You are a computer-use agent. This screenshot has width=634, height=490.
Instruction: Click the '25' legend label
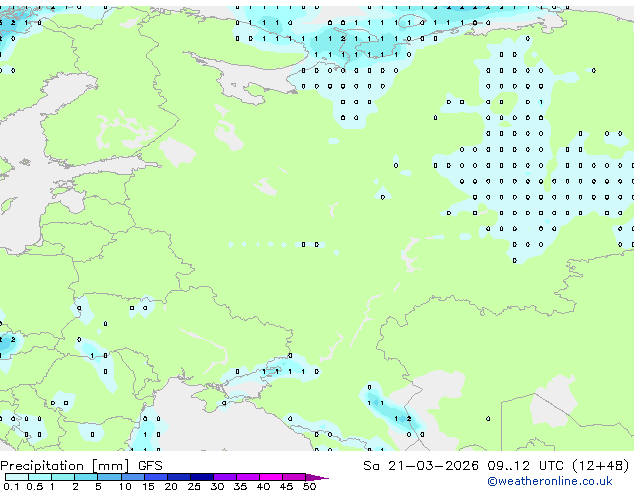coord(194,486)
